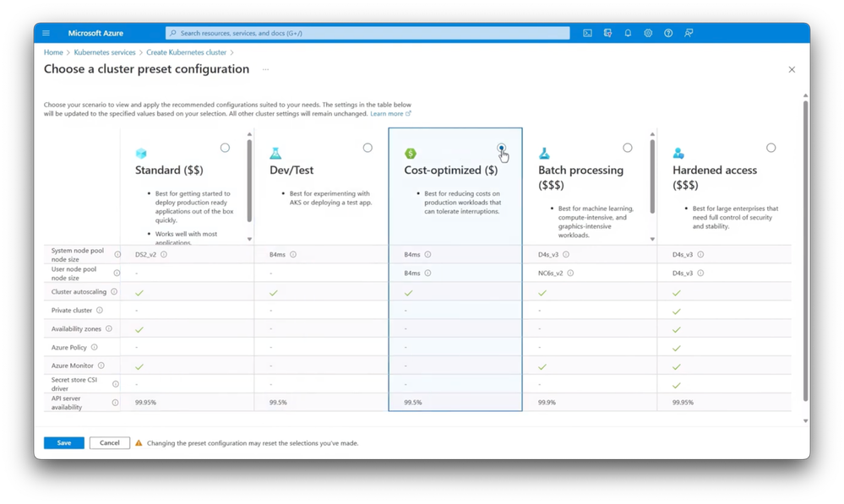Show info for User node pool node size
This screenshot has height=504, width=844.
[117, 274]
